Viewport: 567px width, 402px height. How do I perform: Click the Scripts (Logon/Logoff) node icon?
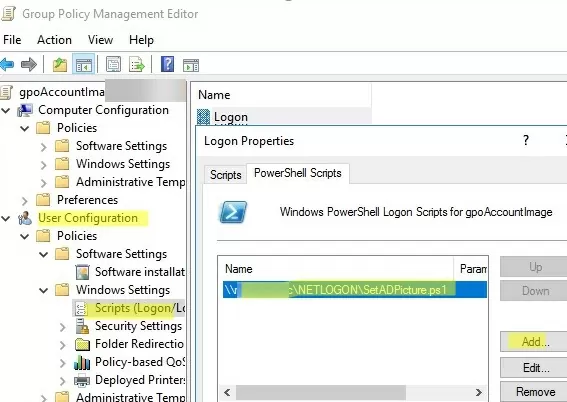(81, 308)
